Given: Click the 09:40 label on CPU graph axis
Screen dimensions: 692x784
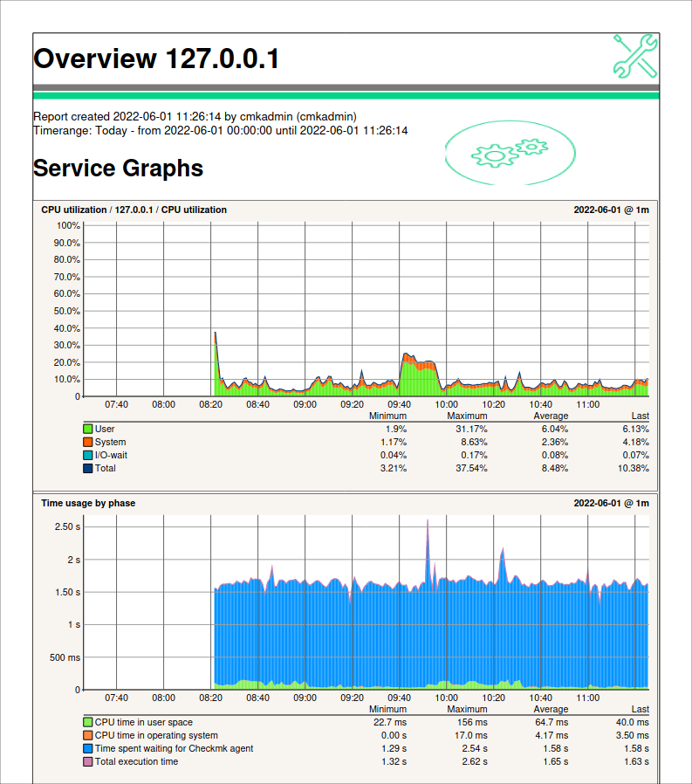Looking at the screenshot, I should tap(399, 404).
